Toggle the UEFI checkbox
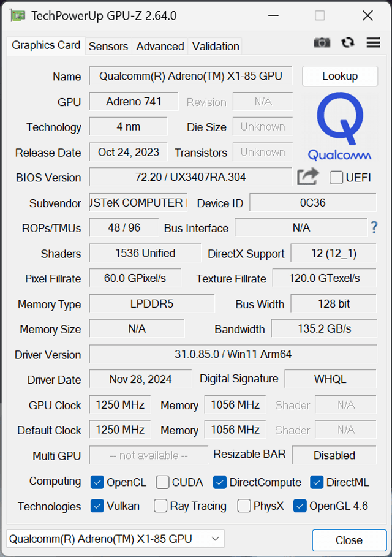The width and height of the screenshot is (392, 557). (x=336, y=178)
